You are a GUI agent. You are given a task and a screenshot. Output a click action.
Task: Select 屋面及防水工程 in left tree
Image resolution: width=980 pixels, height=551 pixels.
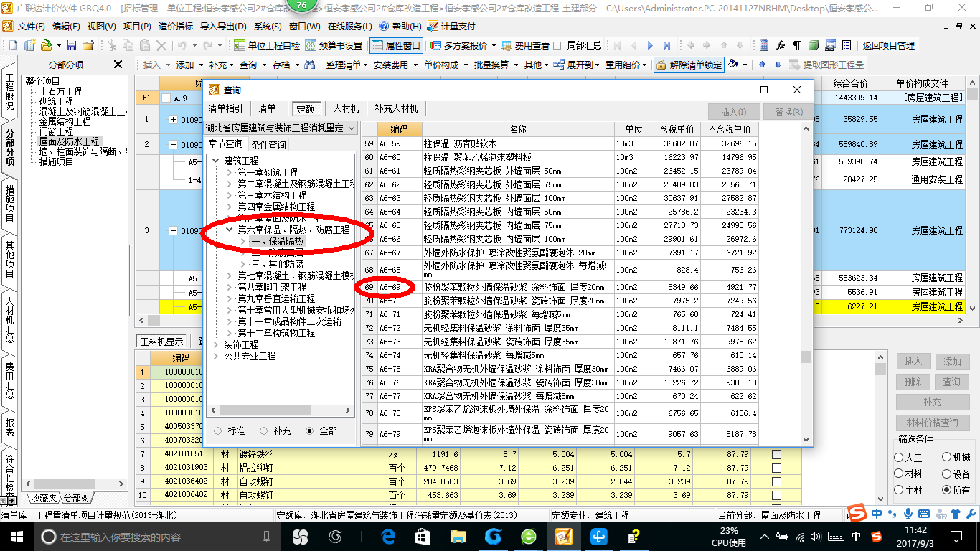(69, 142)
